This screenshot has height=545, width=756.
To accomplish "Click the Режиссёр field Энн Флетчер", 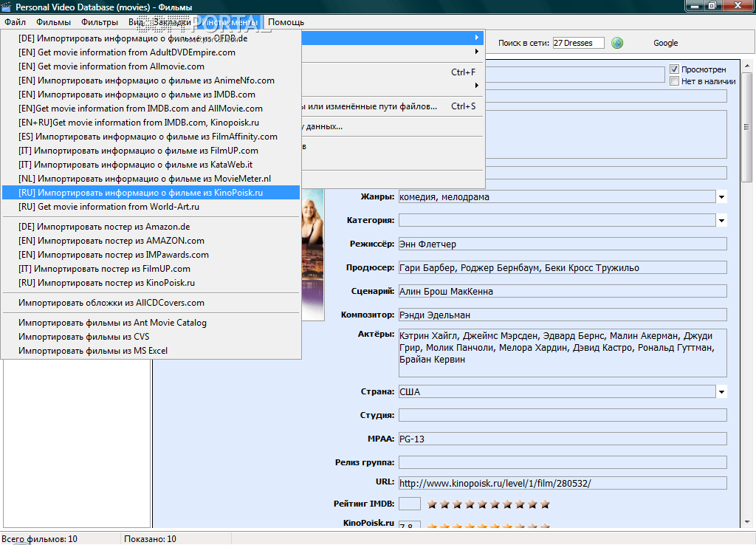I will [x=563, y=244].
